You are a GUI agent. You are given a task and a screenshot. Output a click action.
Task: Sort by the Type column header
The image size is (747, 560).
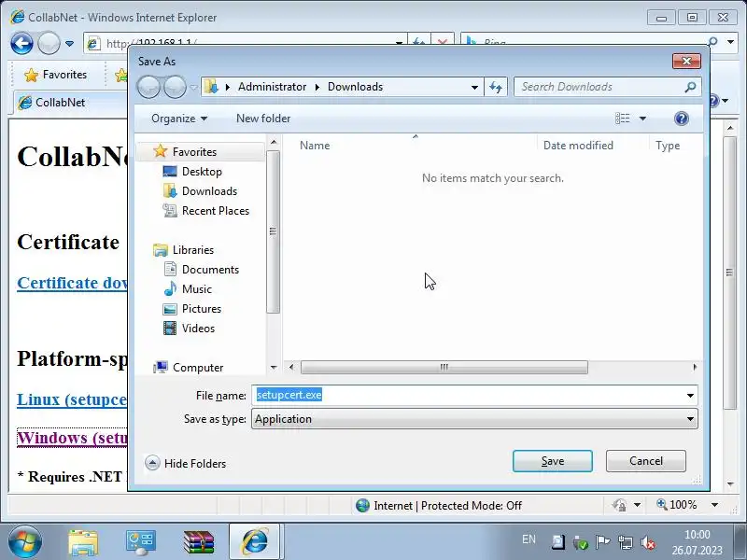(668, 146)
